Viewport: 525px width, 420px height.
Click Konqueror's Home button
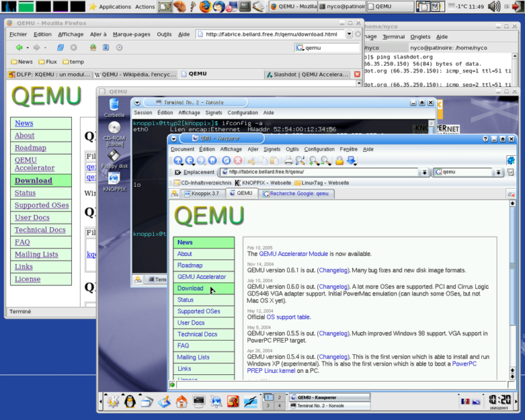tap(213, 161)
